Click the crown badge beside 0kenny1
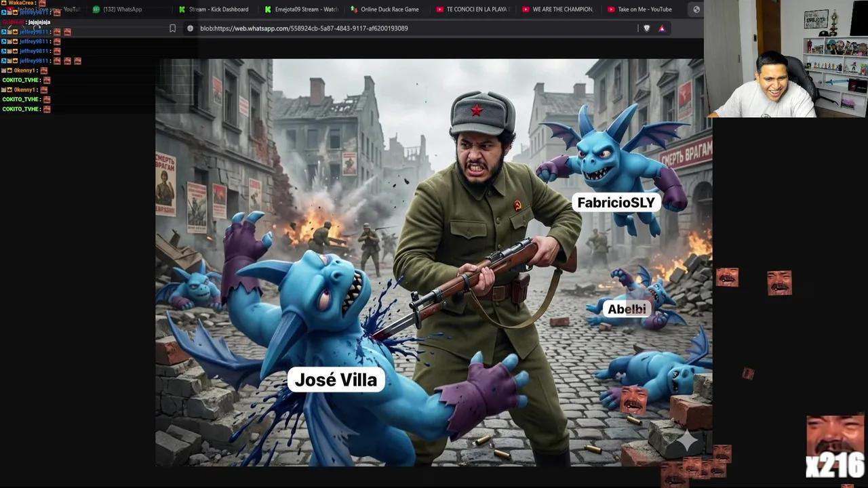The width and height of the screenshot is (868, 488). (x=9, y=70)
